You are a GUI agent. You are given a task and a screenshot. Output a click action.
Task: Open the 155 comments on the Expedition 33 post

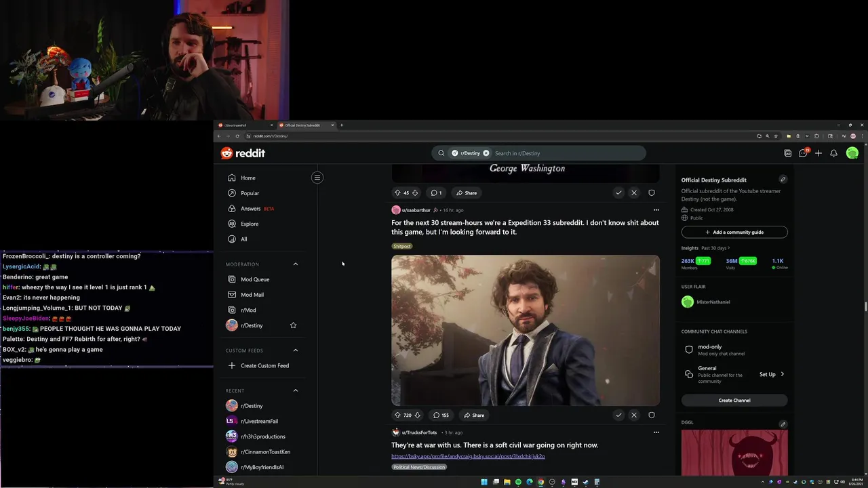[441, 415]
